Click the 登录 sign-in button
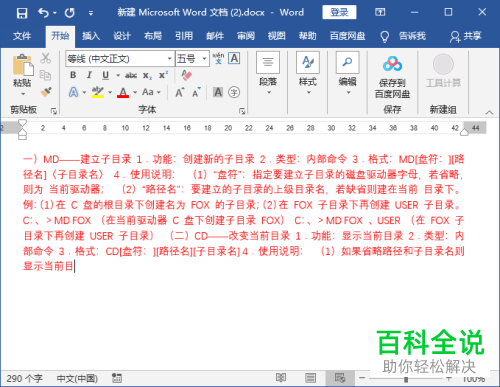 (339, 12)
